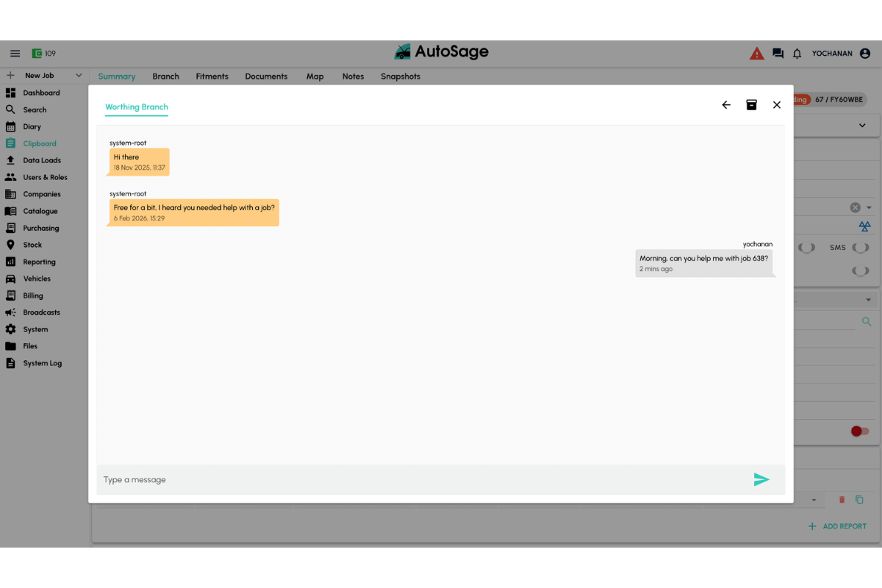Send the message with paper plane icon

[761, 480]
